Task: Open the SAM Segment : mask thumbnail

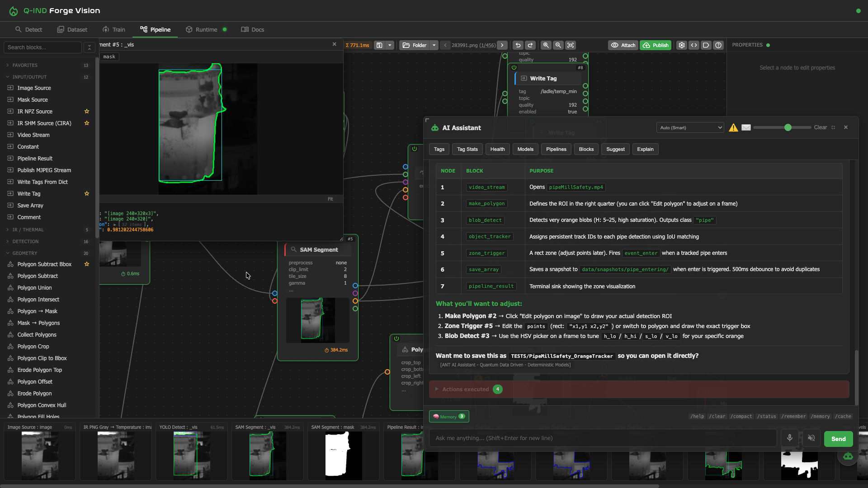Action: 344,452
